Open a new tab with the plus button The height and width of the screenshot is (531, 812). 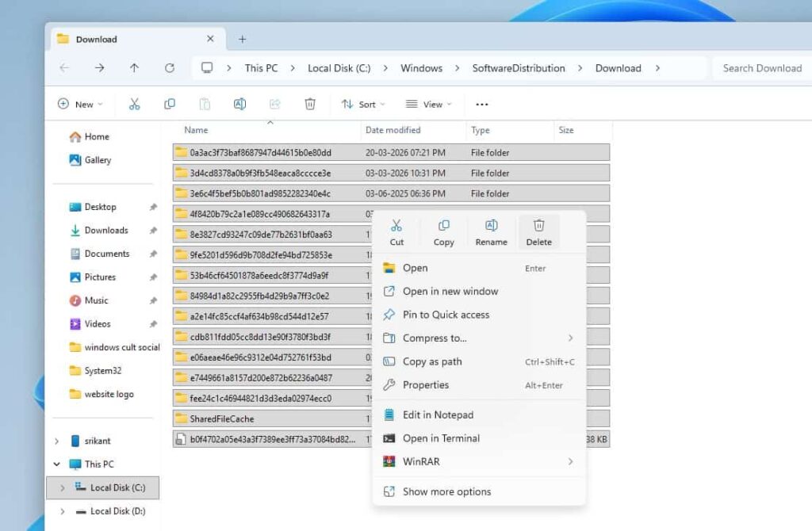tap(242, 39)
